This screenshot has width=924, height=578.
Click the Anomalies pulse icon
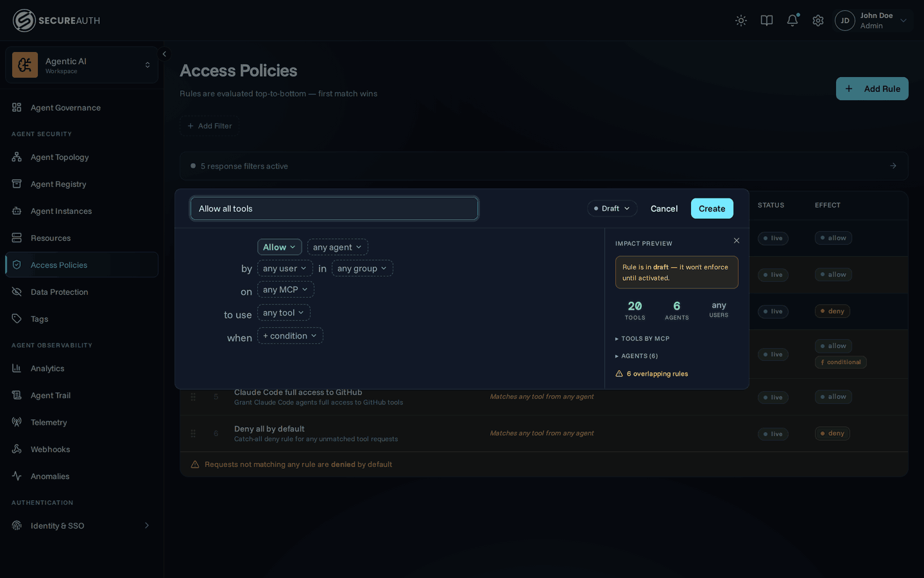pos(17,477)
